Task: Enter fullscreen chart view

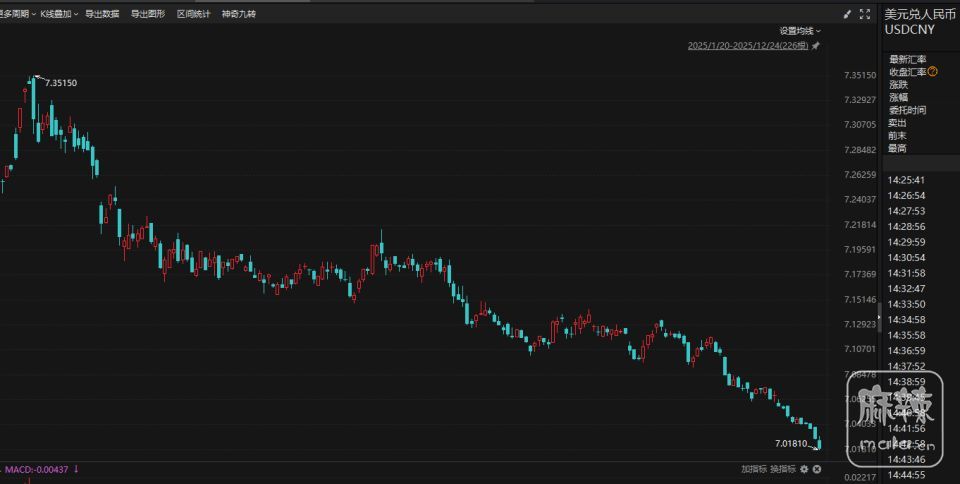Action: (865, 14)
